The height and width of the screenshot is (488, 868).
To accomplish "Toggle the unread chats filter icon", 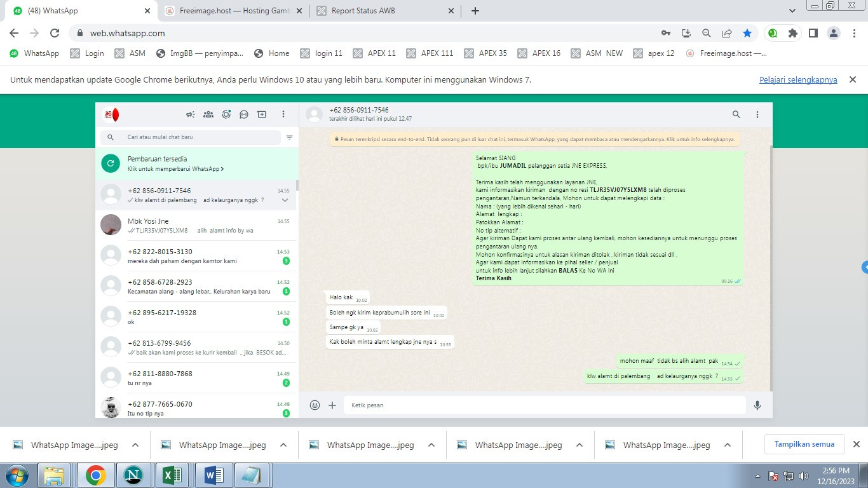I will [x=290, y=137].
